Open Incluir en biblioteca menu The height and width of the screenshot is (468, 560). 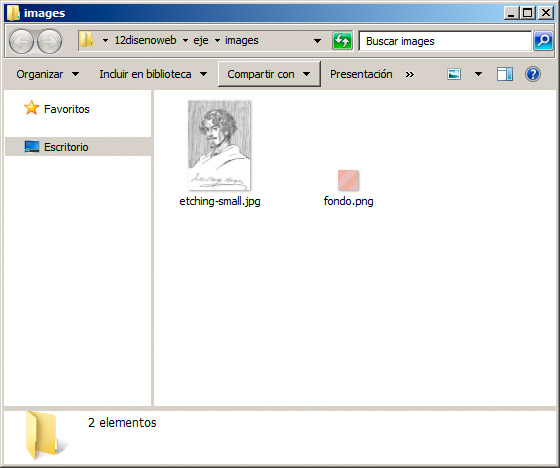point(153,74)
